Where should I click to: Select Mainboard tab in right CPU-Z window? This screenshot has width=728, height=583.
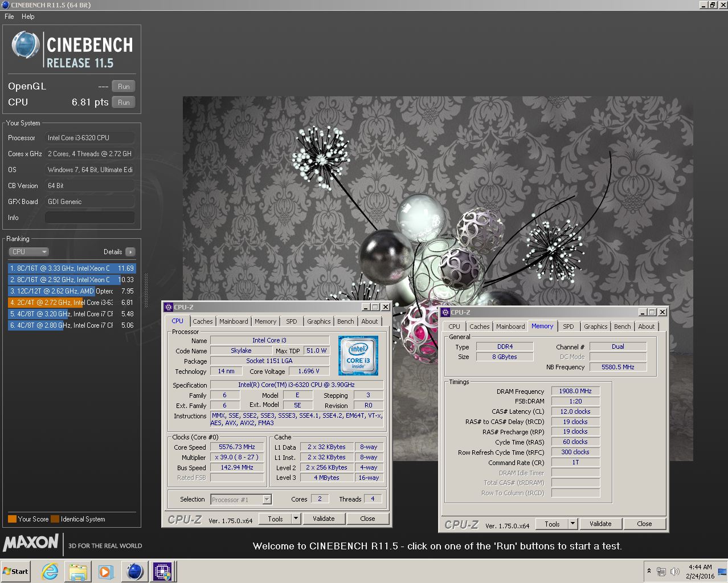coord(510,327)
